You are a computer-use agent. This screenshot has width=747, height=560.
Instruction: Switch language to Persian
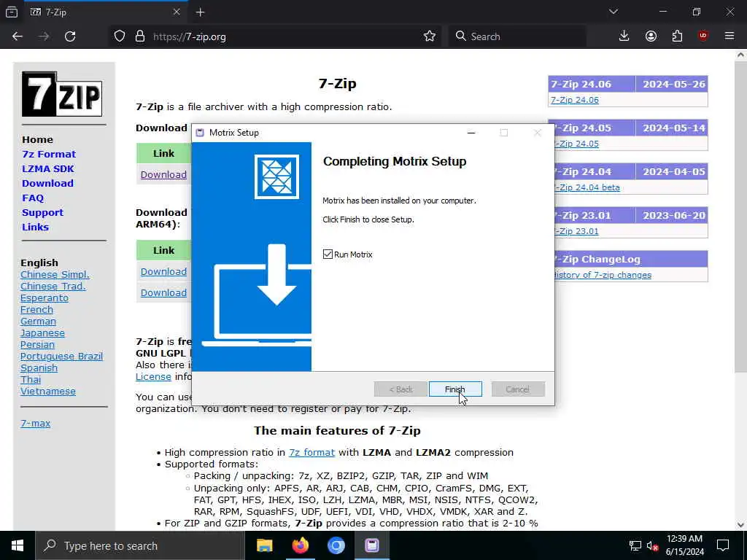[37, 345]
